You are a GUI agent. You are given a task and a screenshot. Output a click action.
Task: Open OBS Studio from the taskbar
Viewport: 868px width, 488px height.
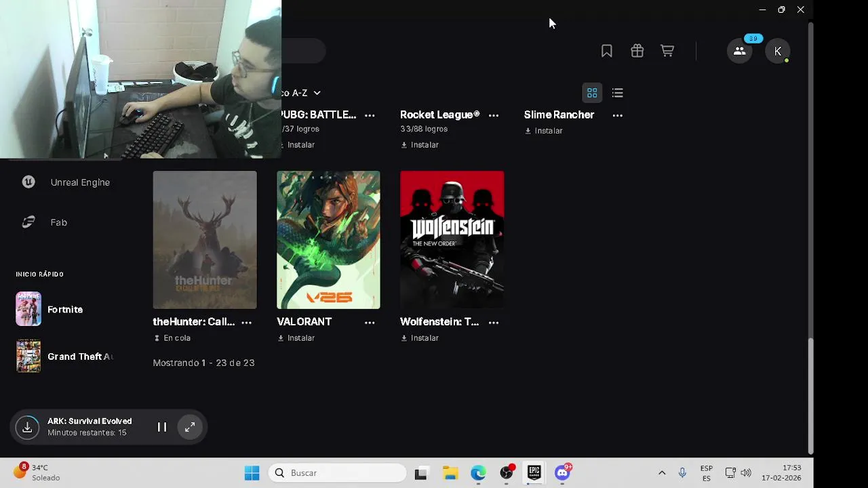[507, 473]
